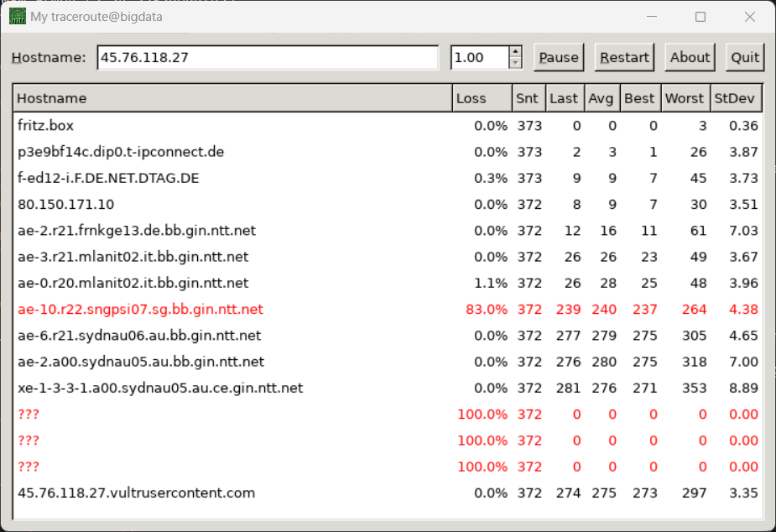Image resolution: width=776 pixels, height=532 pixels.
Task: Click the 1.1% loss value
Action: coord(491,283)
